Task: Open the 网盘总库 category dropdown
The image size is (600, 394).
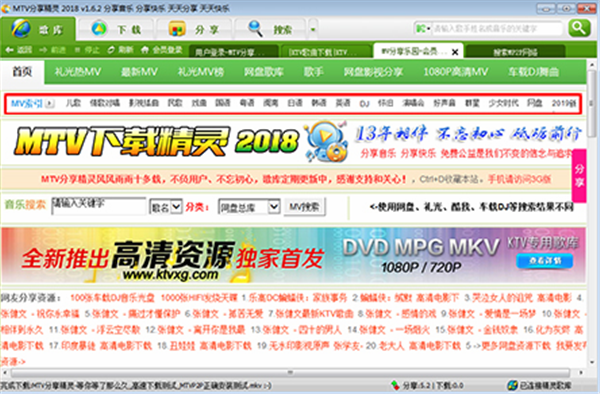Action: click(x=249, y=207)
